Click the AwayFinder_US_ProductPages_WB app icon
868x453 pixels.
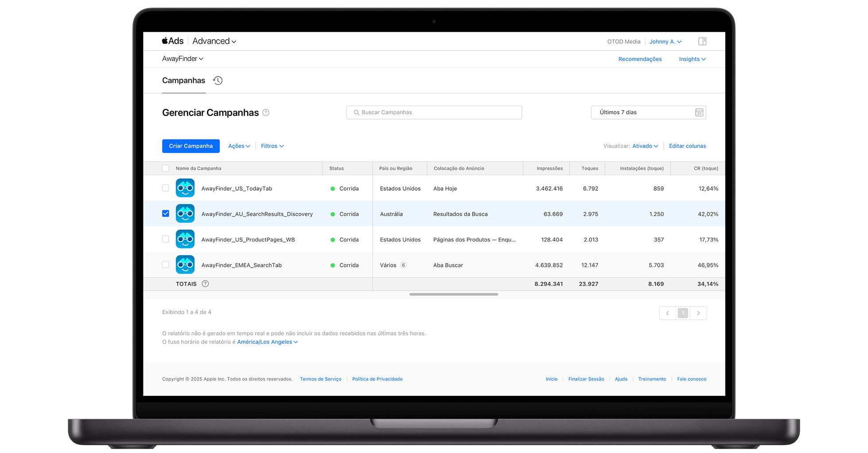(185, 239)
